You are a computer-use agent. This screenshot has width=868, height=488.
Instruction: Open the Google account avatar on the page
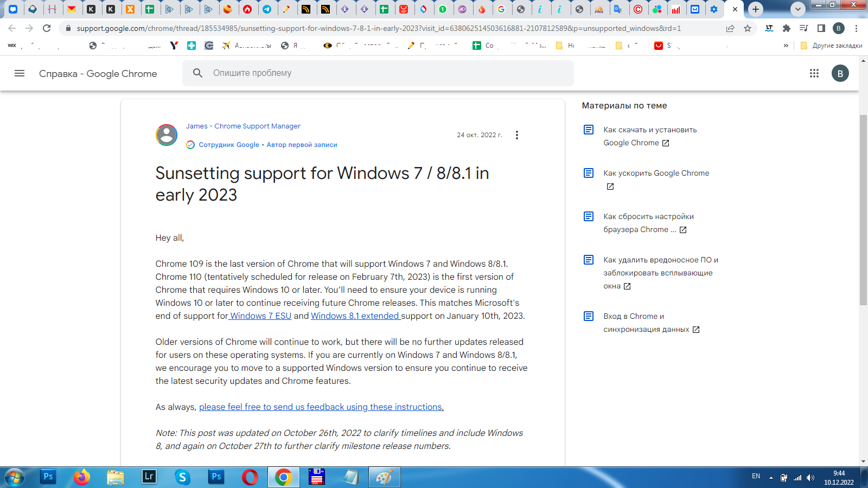pos(840,73)
